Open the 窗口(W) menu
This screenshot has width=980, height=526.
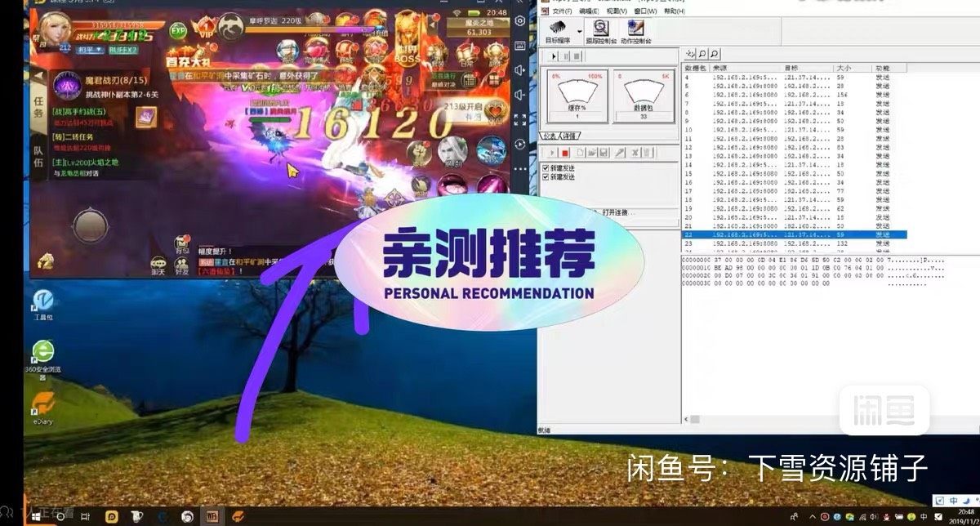pyautogui.click(x=645, y=11)
